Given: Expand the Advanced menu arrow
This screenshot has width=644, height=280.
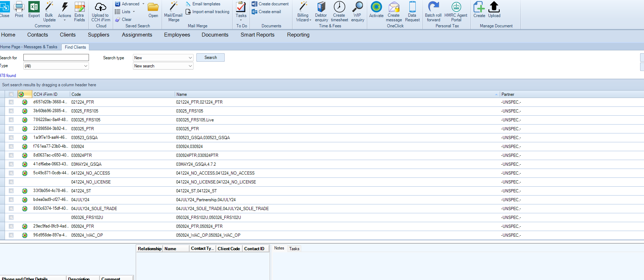Looking at the screenshot, I should pyautogui.click(x=143, y=4).
